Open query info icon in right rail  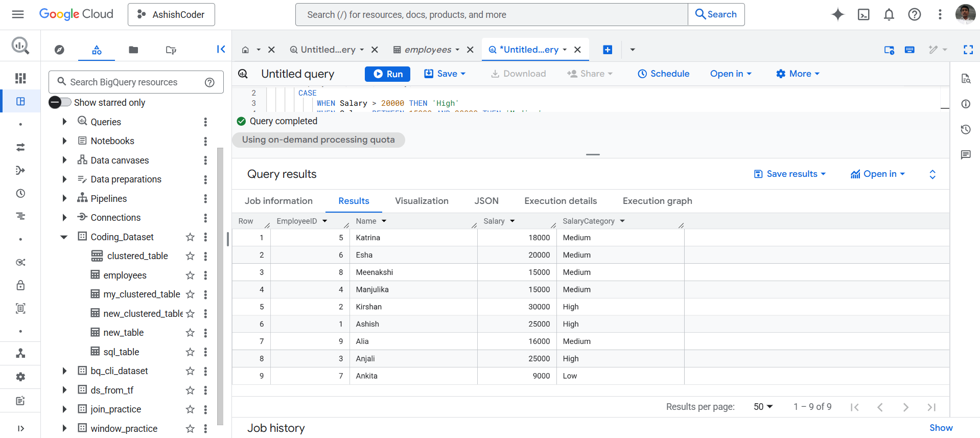point(965,104)
